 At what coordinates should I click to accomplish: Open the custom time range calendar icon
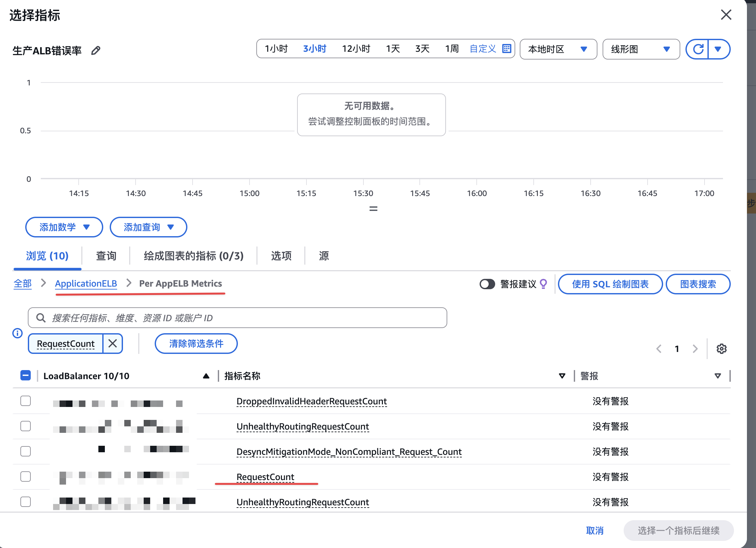pos(506,49)
